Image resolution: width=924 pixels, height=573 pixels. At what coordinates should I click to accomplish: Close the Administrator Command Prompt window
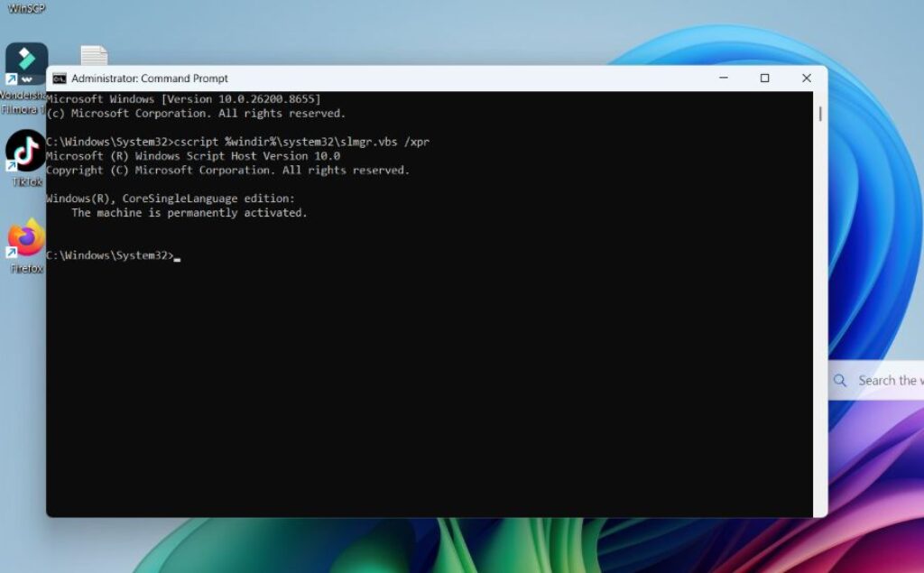(x=807, y=78)
